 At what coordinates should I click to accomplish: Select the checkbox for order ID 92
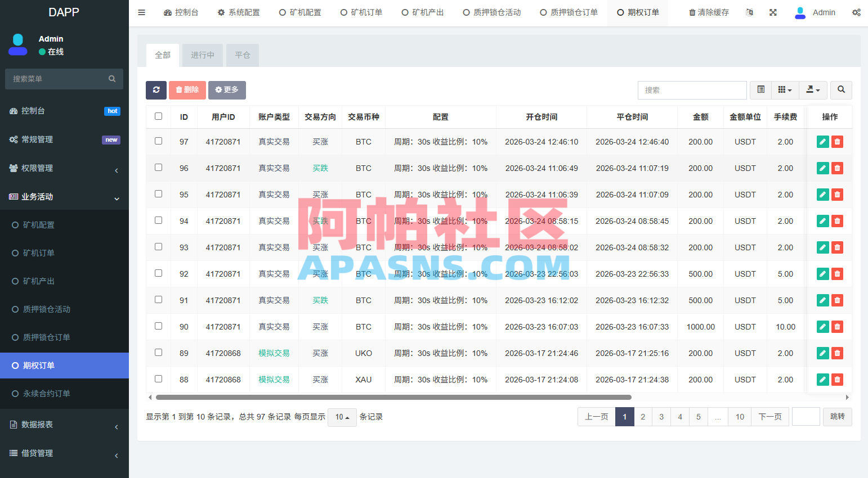[x=158, y=273]
